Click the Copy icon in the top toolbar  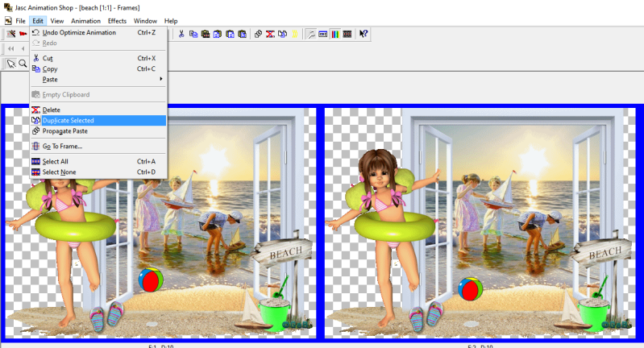193,34
